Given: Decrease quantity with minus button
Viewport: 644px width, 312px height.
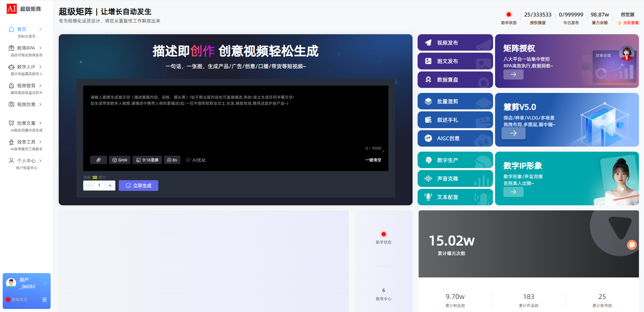Looking at the screenshot, I should [89, 186].
